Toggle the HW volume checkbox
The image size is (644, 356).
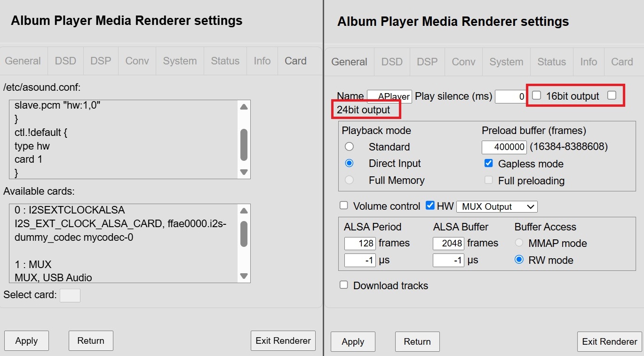pyautogui.click(x=430, y=206)
